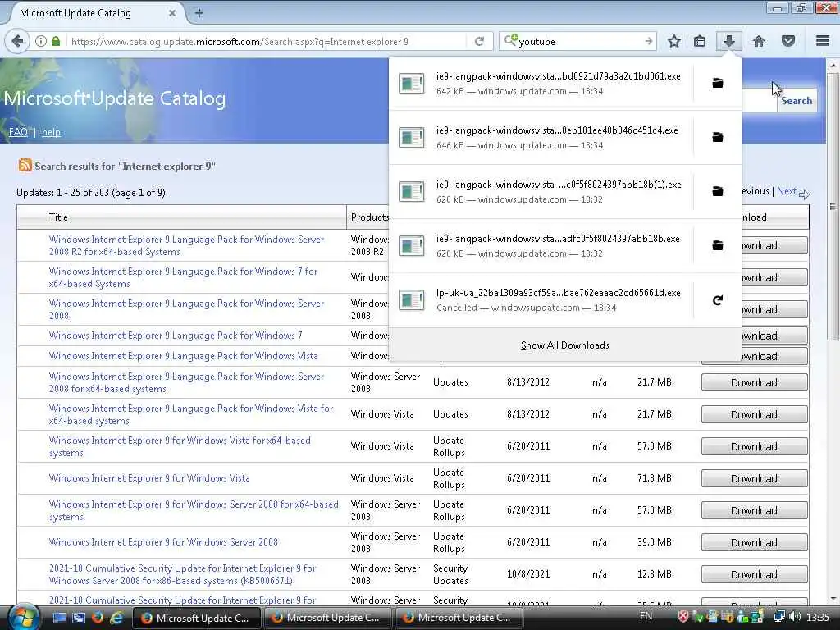Toggle the downloads arrow toolbar button
The width and height of the screenshot is (840, 630).
point(728,41)
